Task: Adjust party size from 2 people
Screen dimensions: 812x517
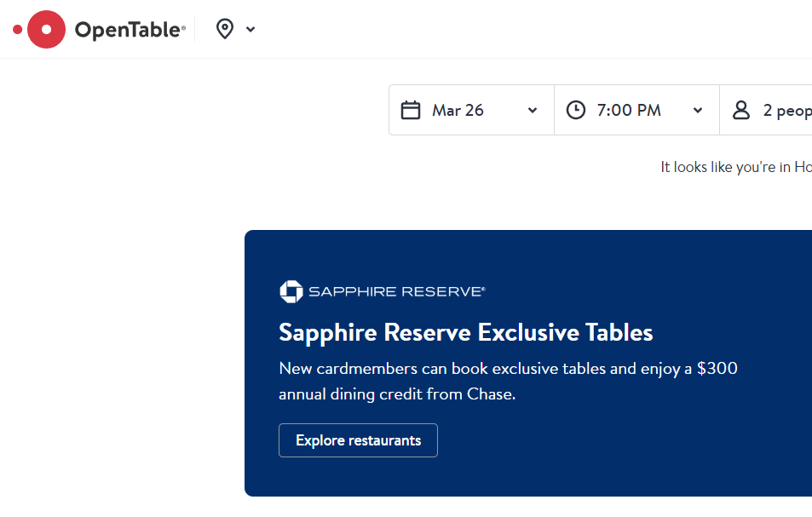Action: [775, 109]
